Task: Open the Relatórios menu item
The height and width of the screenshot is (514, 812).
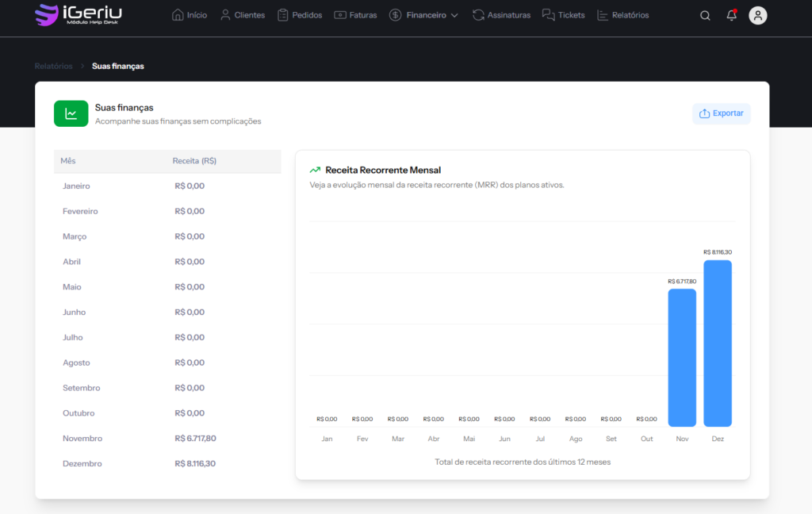Action: point(622,15)
